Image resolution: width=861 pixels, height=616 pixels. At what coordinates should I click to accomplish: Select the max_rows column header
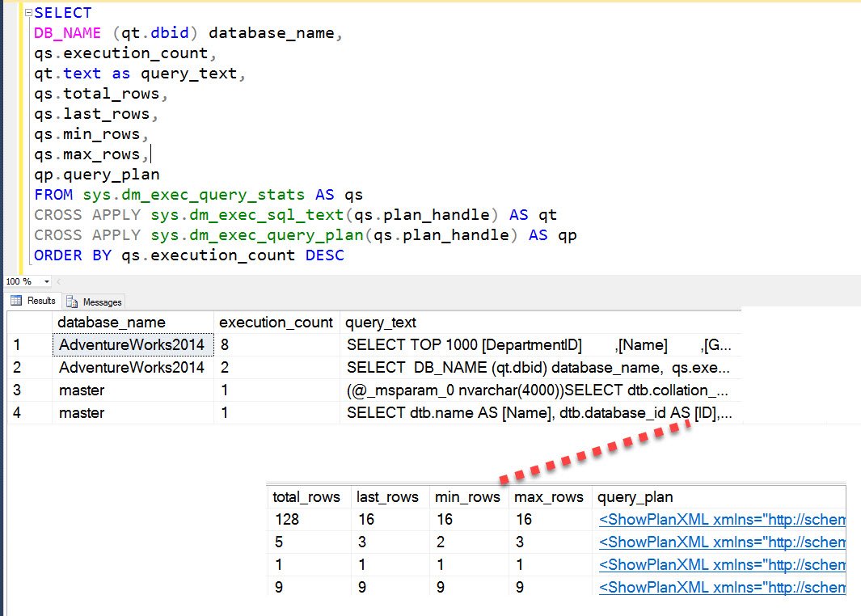[x=550, y=497]
